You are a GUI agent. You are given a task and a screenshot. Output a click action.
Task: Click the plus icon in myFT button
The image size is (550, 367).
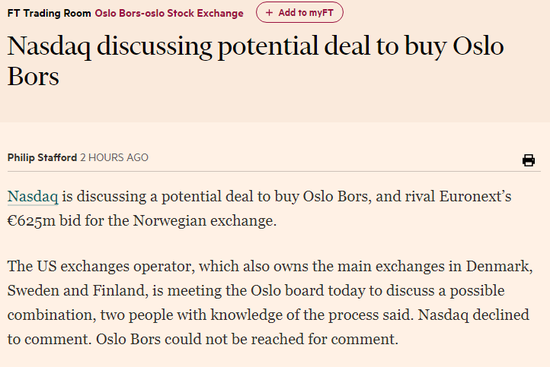click(269, 13)
